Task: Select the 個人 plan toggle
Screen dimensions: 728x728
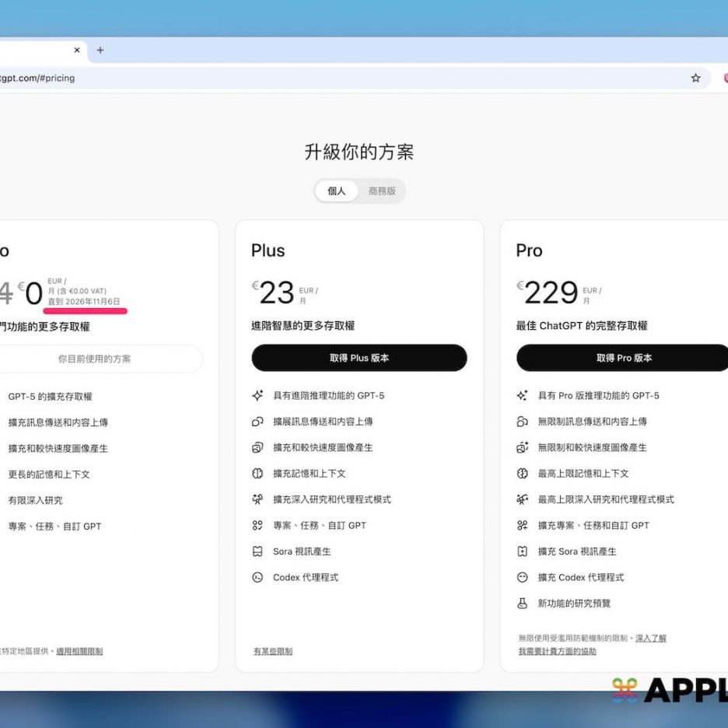Action: pos(336,191)
